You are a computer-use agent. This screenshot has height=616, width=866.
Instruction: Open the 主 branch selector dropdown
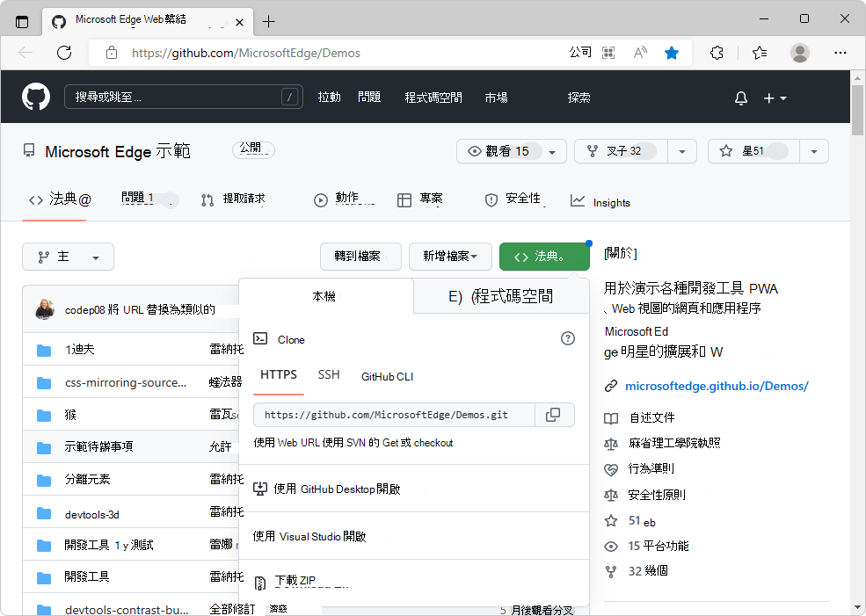coord(68,257)
